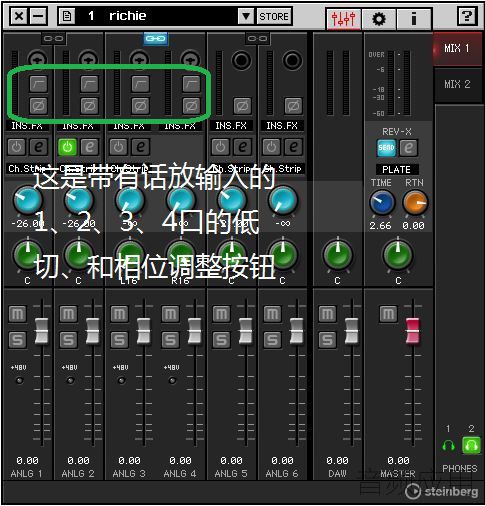Switch to the MIX 1 tab

tap(457, 49)
